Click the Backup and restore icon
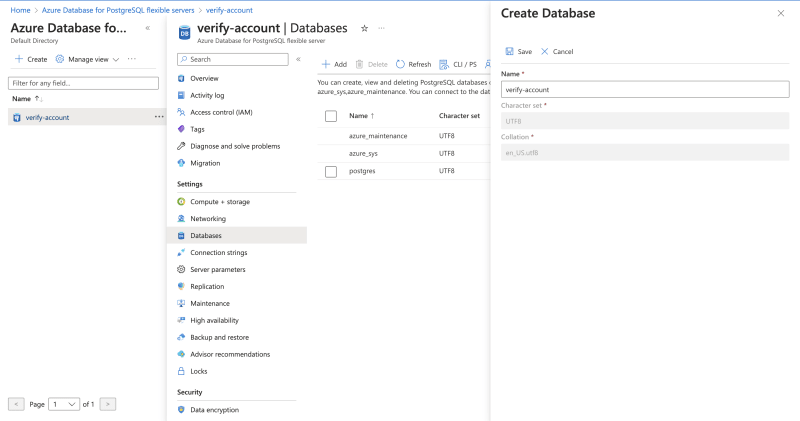This screenshot has height=421, width=800. [x=181, y=337]
